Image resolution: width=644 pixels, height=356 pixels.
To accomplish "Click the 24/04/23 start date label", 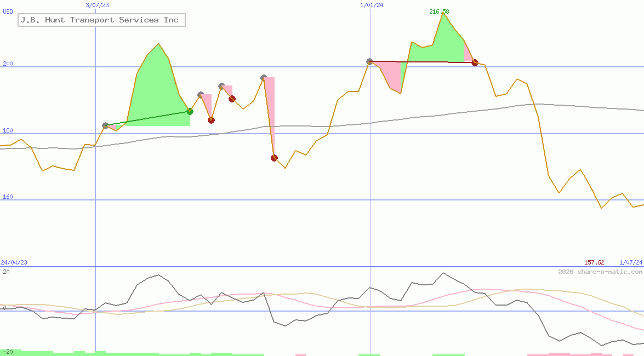I will point(14,262).
